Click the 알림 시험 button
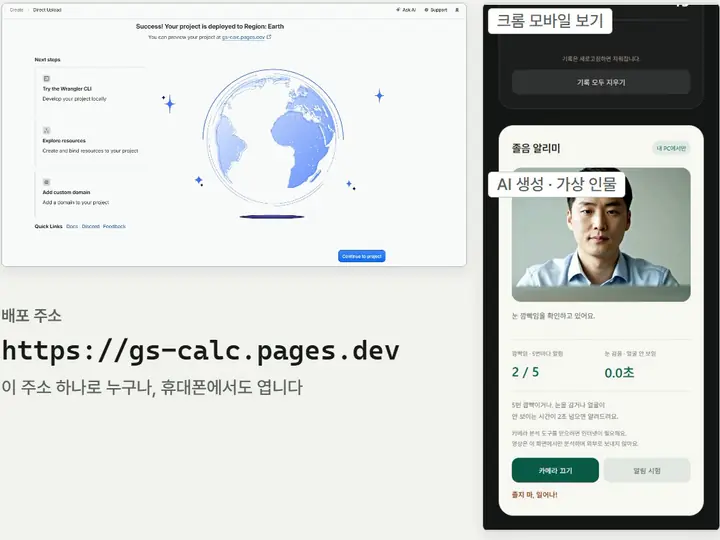Image resolution: width=720 pixels, height=540 pixels. (647, 470)
